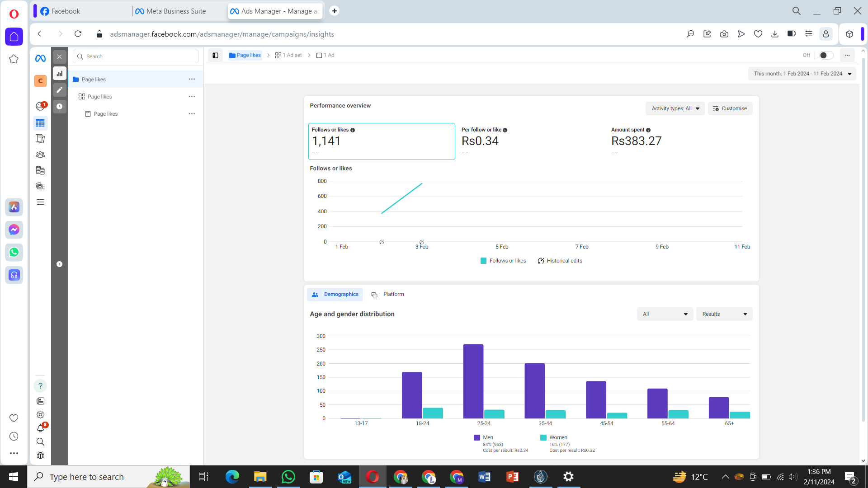The image size is (868, 488).
Task: Click the 1 Ad set breadcrumb link
Action: tap(288, 55)
